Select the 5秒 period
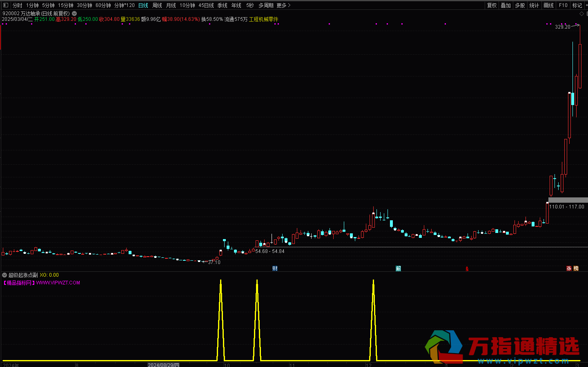The height and width of the screenshot is (367, 588). (x=250, y=5)
